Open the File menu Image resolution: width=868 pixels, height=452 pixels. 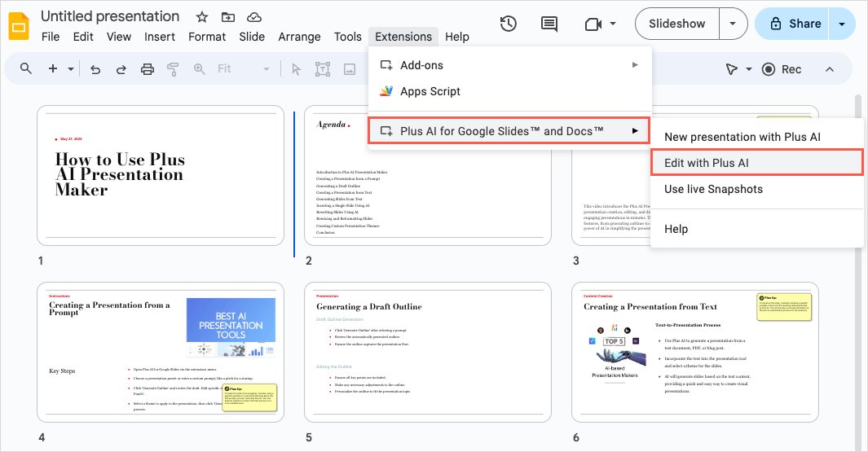point(51,37)
